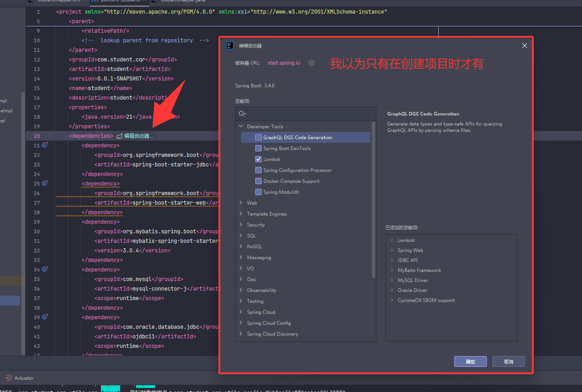Click the artifactId student line in editor
Viewport: 582px width, 392px height.
[120, 69]
